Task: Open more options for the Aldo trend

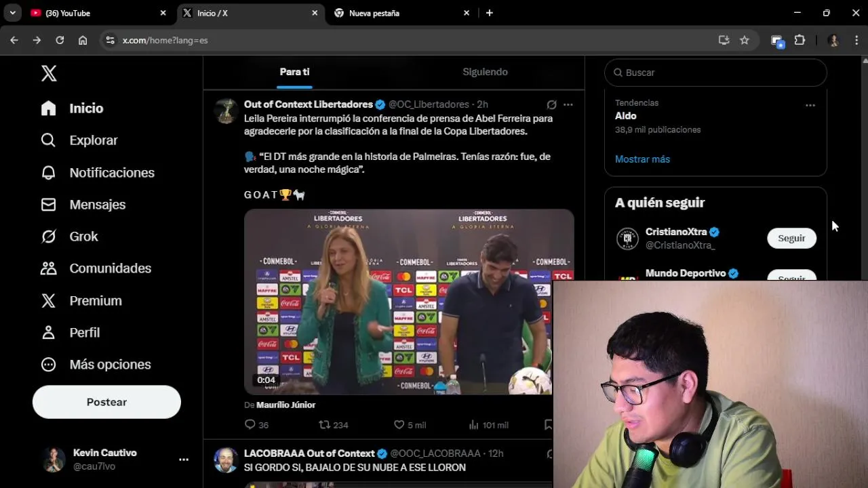Action: coord(810,105)
